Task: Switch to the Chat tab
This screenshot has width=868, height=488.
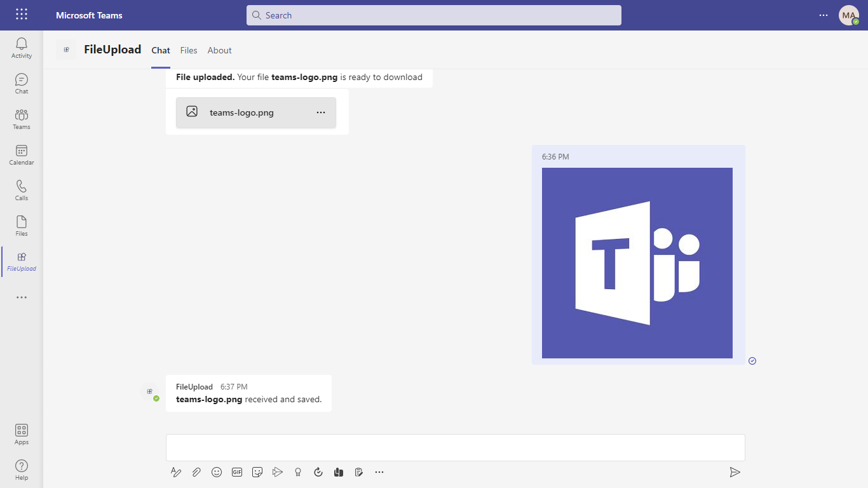Action: [x=161, y=50]
